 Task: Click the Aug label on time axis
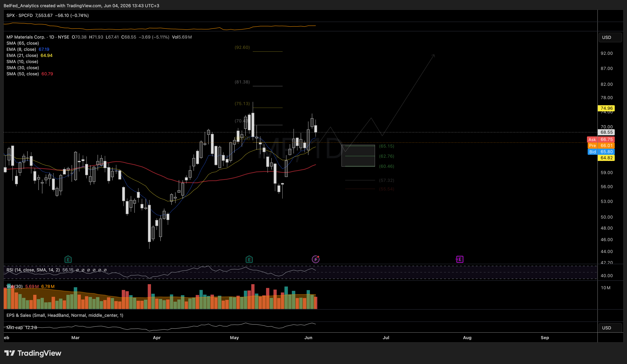(467, 338)
